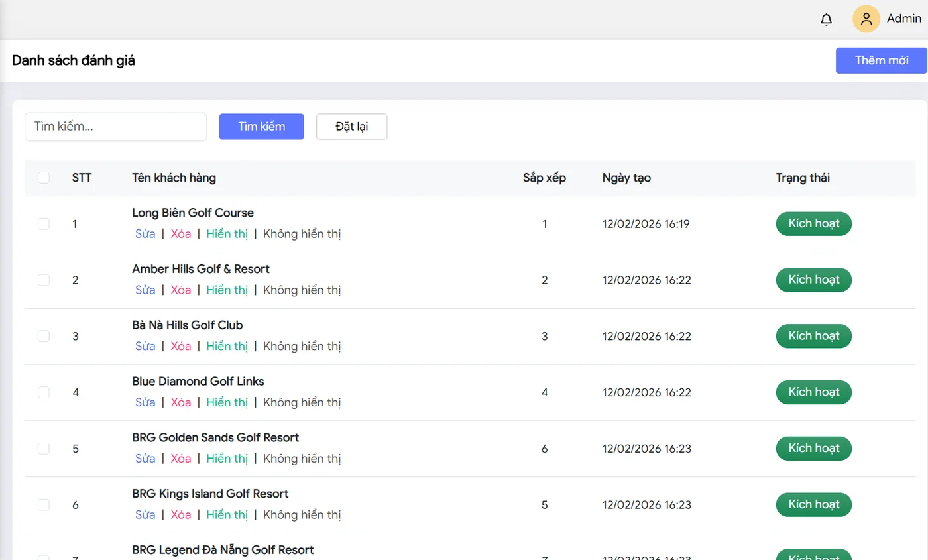This screenshot has height=560, width=928.
Task: Toggle Kích hoạt status for Bà Nà Hills Golf Club
Action: point(814,336)
